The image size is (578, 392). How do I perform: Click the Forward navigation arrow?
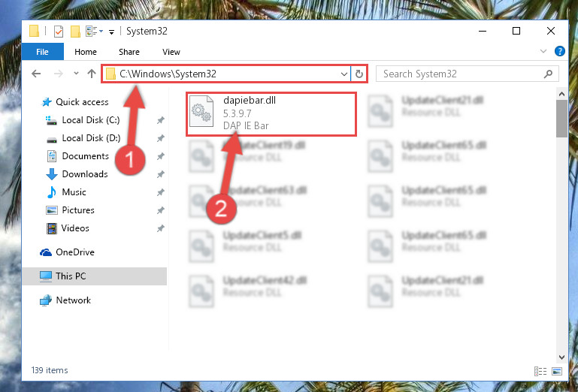tap(58, 74)
